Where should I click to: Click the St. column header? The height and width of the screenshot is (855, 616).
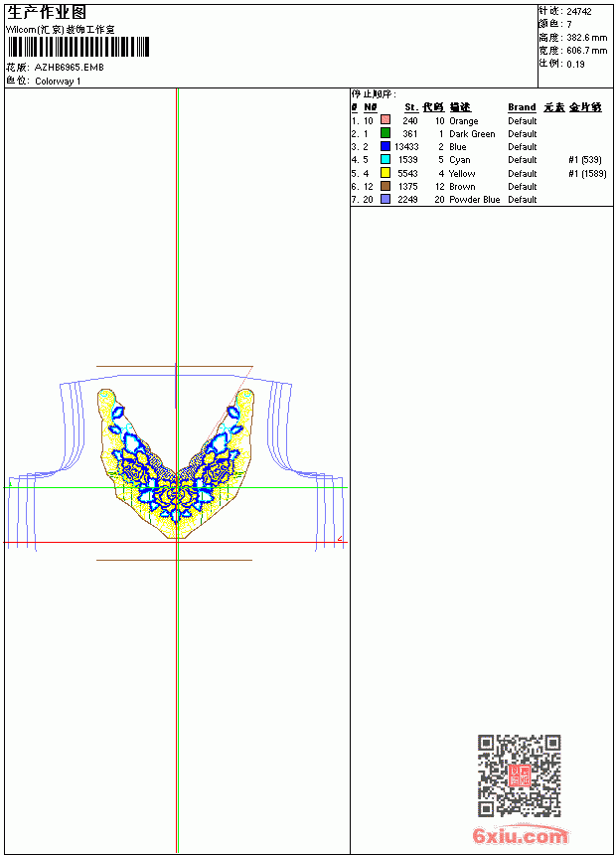pos(411,107)
